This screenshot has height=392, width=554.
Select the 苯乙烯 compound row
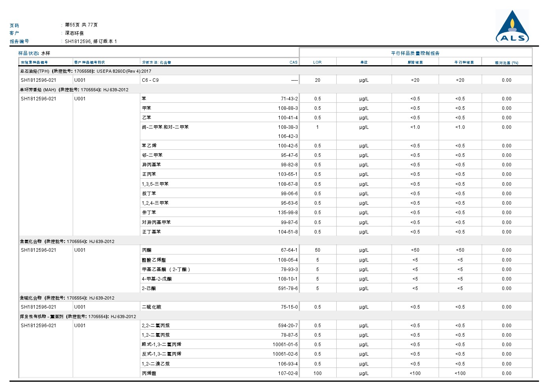[149, 146]
